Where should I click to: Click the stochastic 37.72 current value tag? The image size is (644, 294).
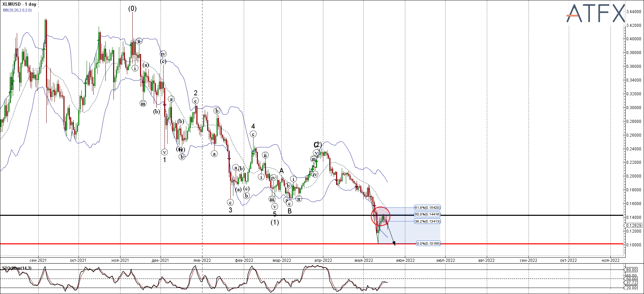click(631, 283)
